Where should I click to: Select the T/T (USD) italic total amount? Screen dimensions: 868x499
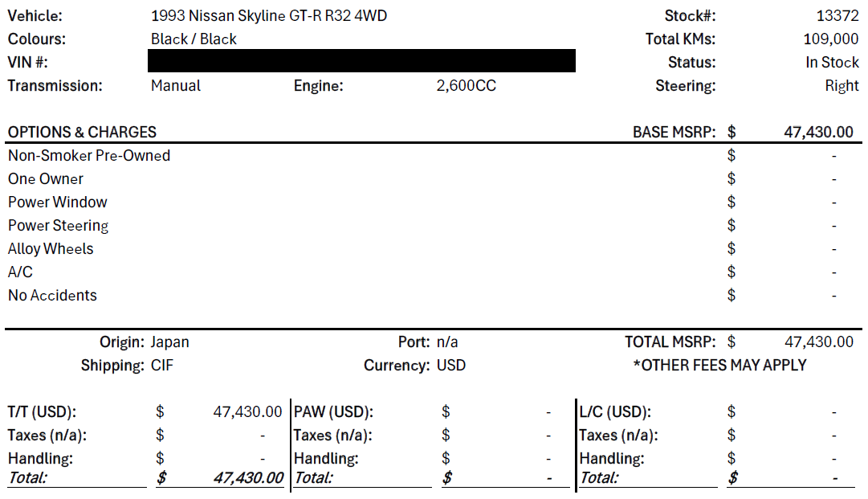(x=248, y=477)
